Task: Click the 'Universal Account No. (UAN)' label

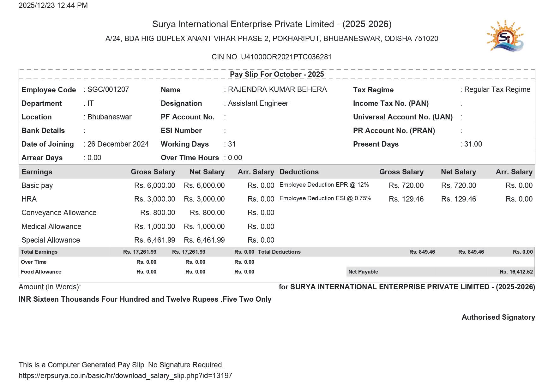Action: (x=403, y=117)
